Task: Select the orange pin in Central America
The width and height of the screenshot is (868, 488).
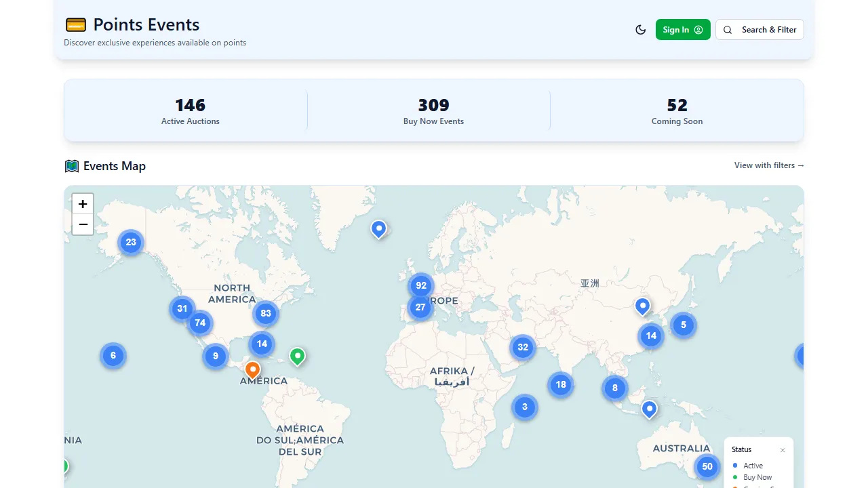Action: coord(252,369)
